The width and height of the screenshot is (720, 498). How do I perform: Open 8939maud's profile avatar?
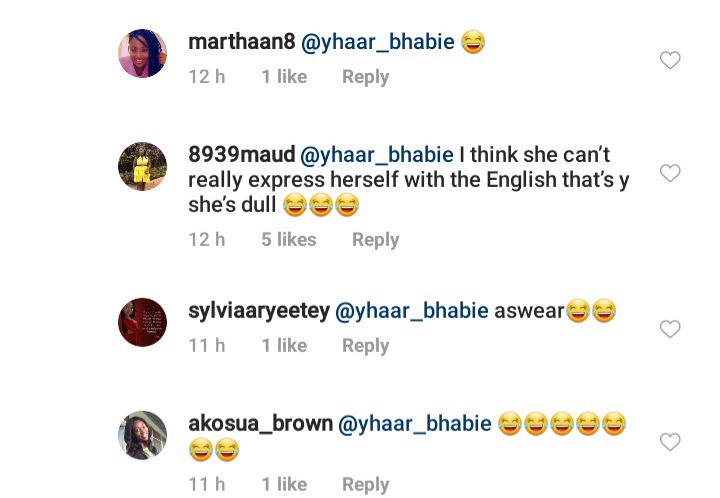tap(142, 166)
